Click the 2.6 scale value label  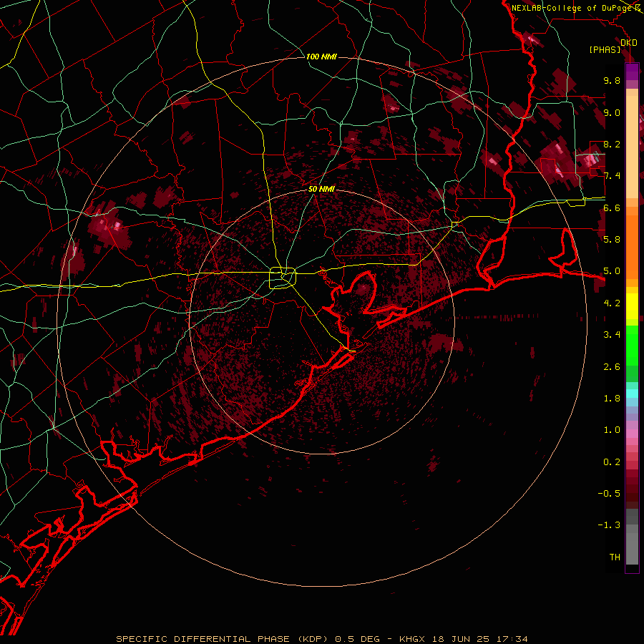pyautogui.click(x=612, y=367)
